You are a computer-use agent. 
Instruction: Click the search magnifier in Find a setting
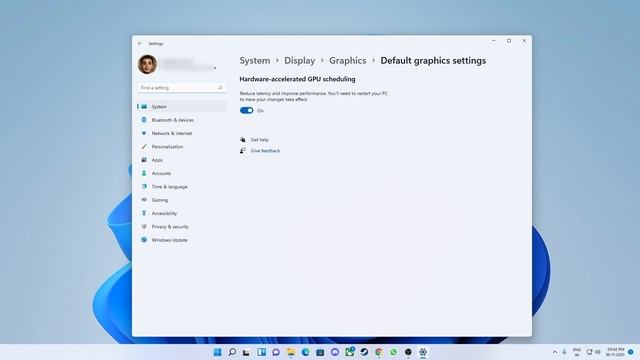[220, 88]
